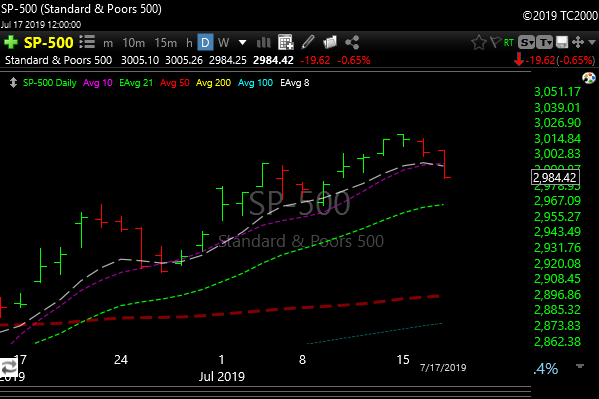Click the Avg 10 indicator label
The image size is (599, 399).
click(x=98, y=83)
